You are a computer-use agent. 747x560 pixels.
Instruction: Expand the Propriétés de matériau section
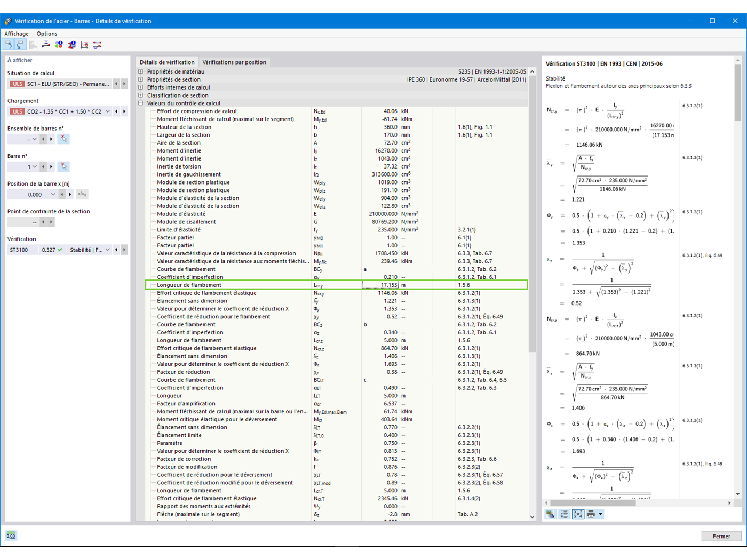[141, 71]
